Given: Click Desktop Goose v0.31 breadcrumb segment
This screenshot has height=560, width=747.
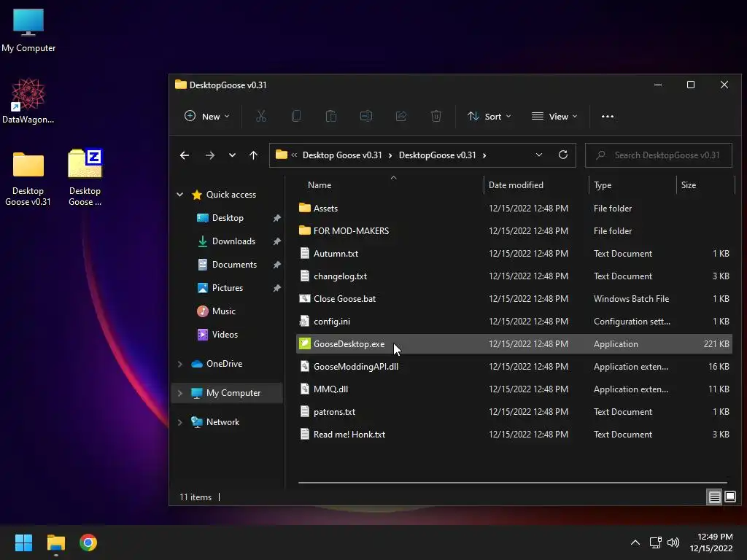Looking at the screenshot, I should click(342, 155).
